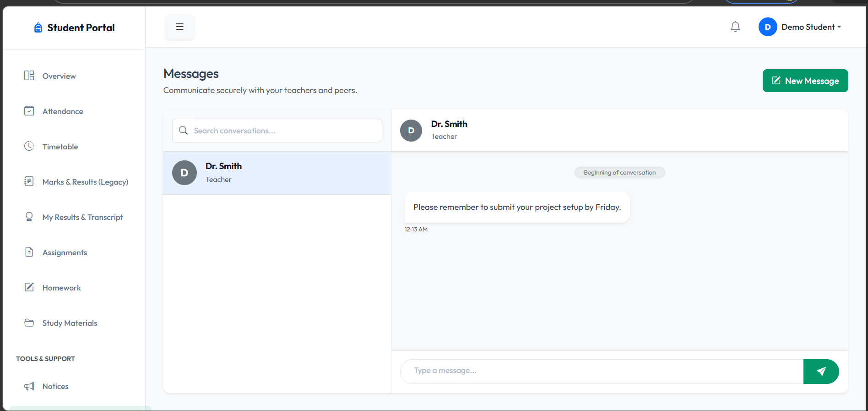Open the Notices megaphone icon

click(28, 386)
